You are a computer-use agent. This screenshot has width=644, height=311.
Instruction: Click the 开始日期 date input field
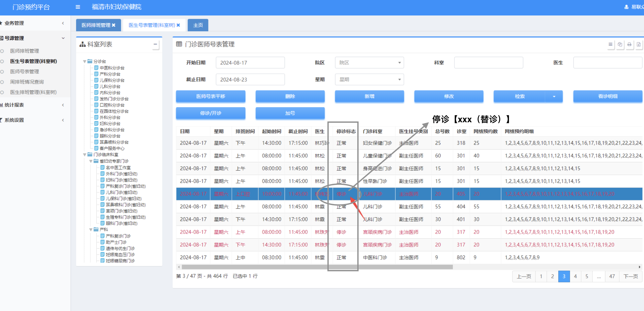click(x=250, y=63)
